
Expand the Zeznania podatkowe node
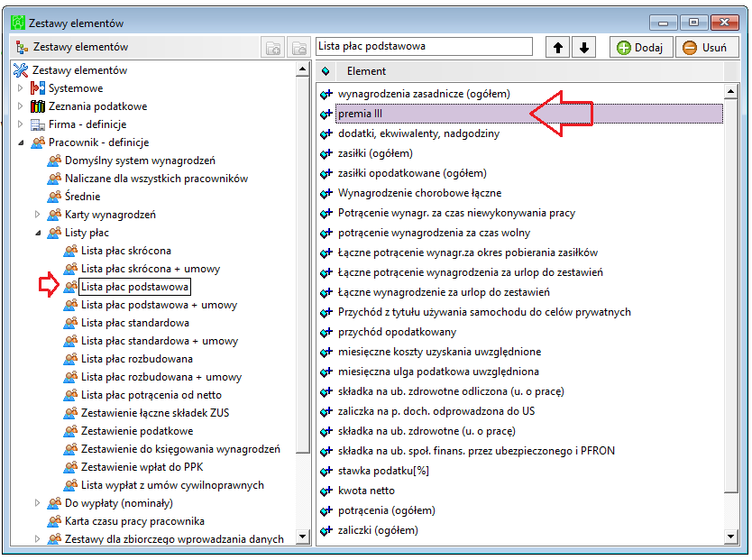20,106
